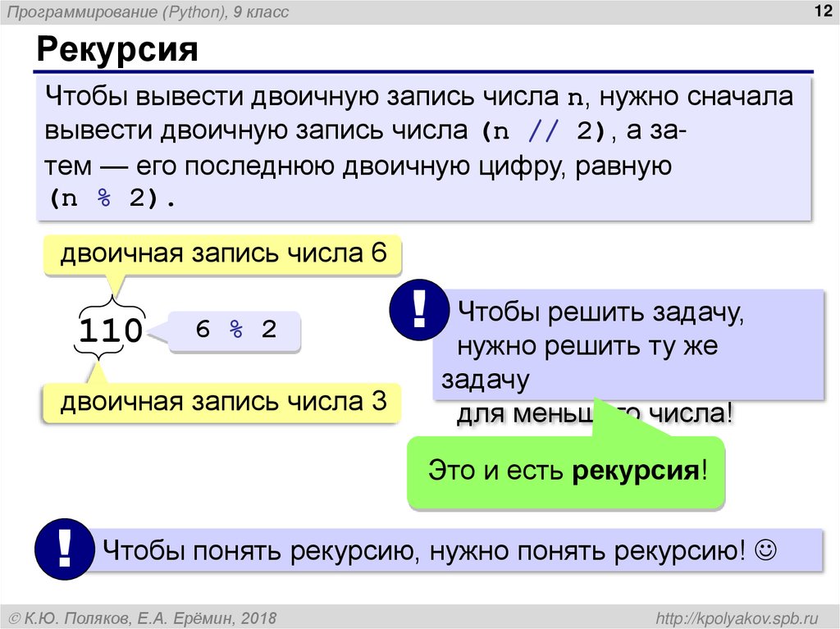Select the binary number 110 on the slide
The image size is (840, 629).
click(113, 328)
